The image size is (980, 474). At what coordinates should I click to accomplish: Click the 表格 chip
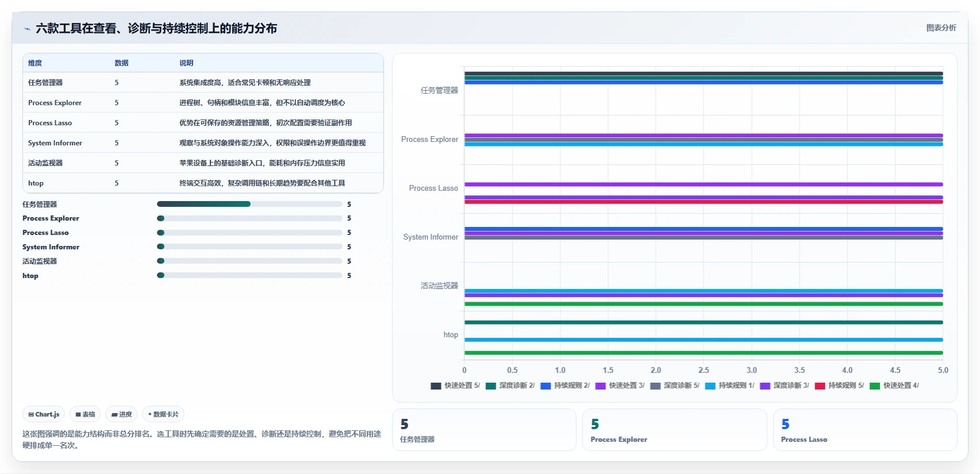[x=85, y=414]
